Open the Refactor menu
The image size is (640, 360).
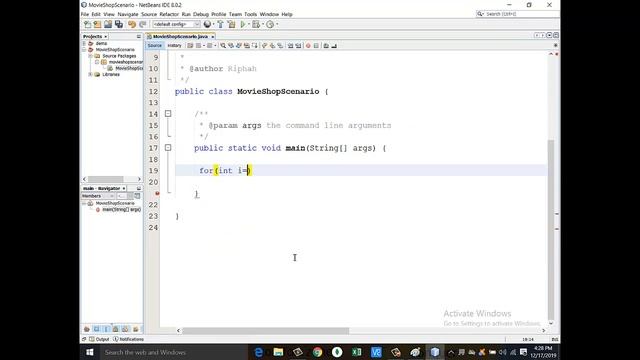[169, 14]
